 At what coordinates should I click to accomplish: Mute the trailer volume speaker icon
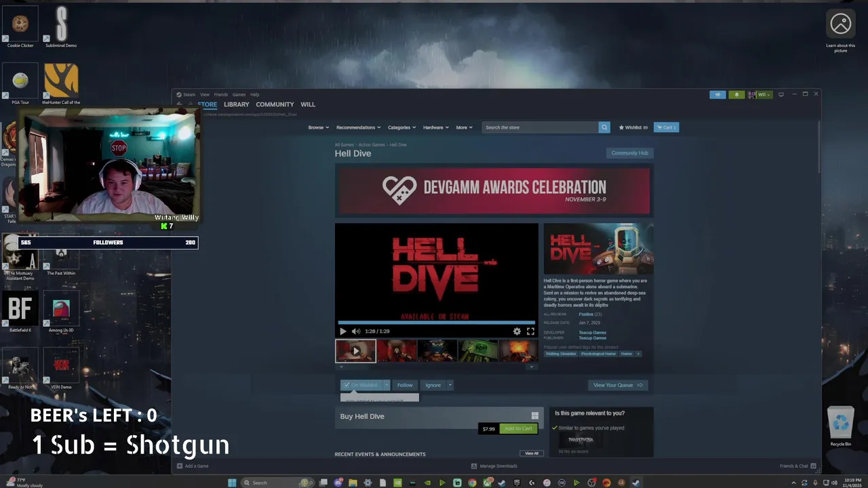355,331
